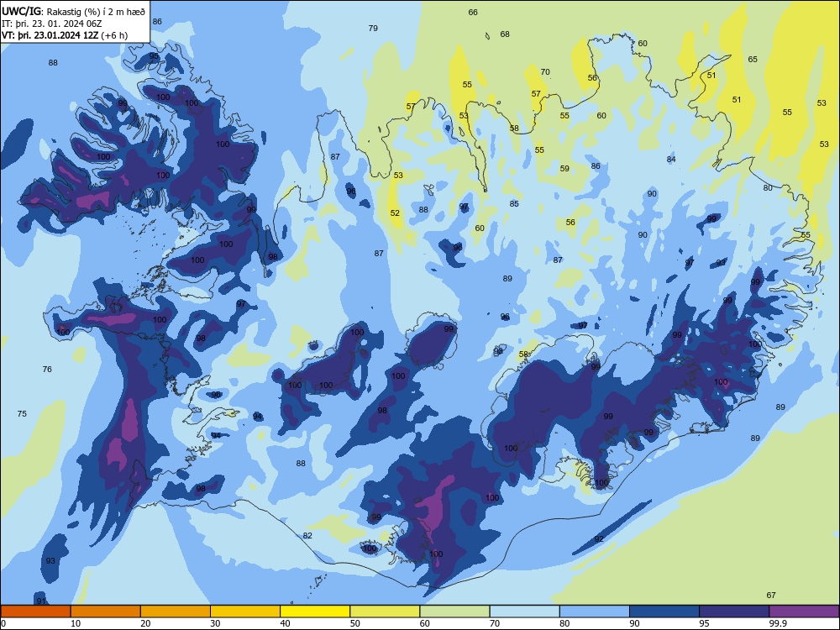Pick the 20–30 amber legend swatch

coord(176,612)
